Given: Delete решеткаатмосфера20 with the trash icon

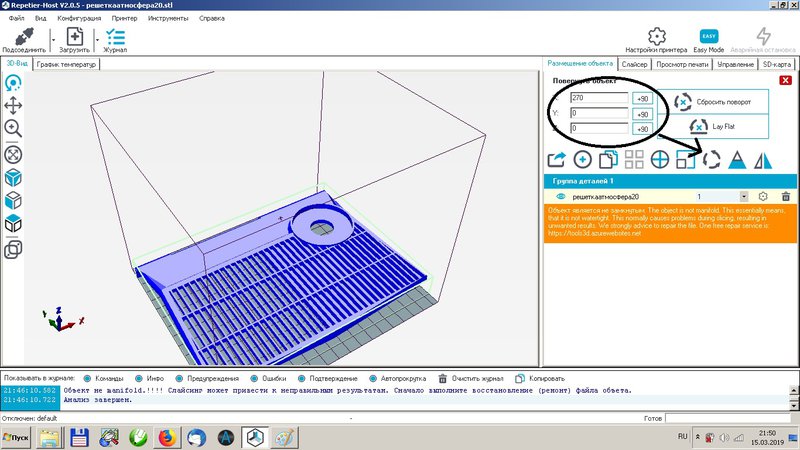Looking at the screenshot, I should click(x=786, y=197).
